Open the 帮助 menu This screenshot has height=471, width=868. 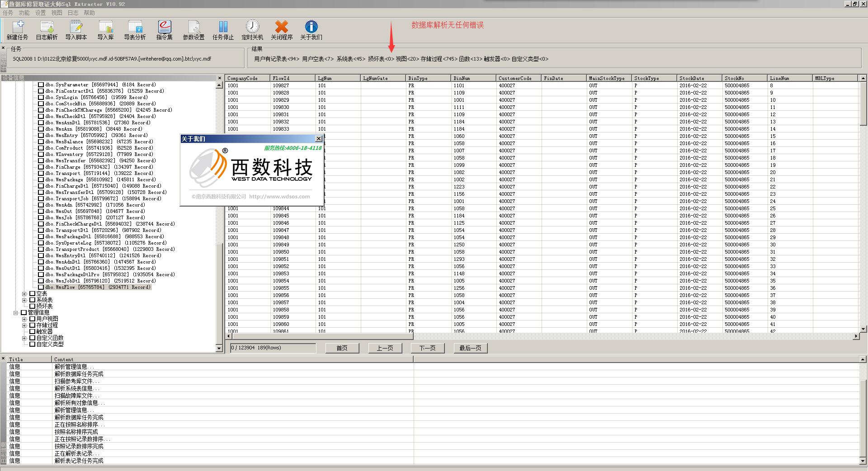pyautogui.click(x=90, y=13)
